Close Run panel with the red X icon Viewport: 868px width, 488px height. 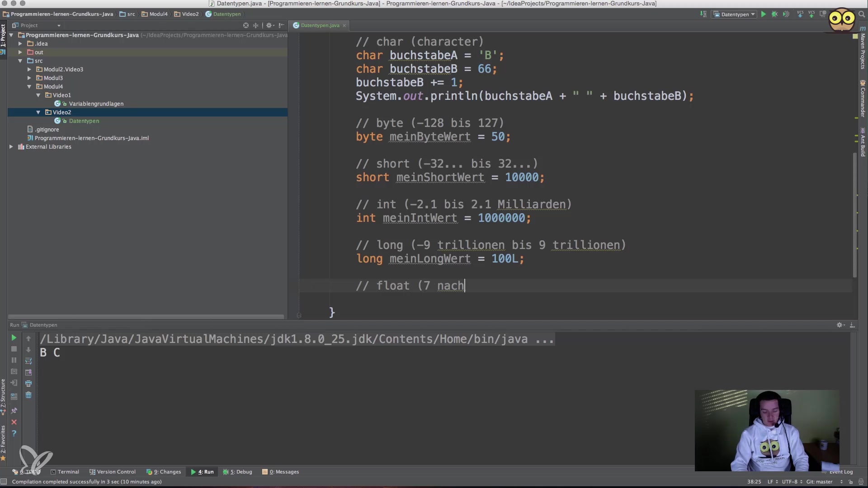14,422
